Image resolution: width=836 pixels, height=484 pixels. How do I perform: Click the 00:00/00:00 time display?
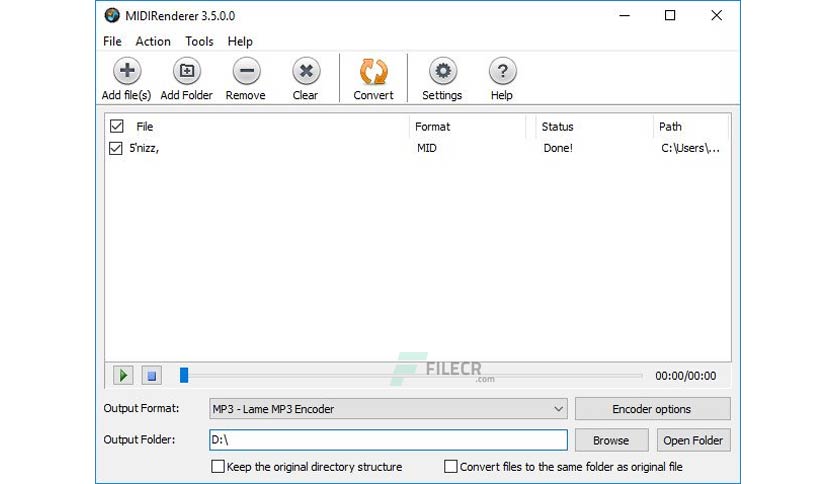coord(686,376)
